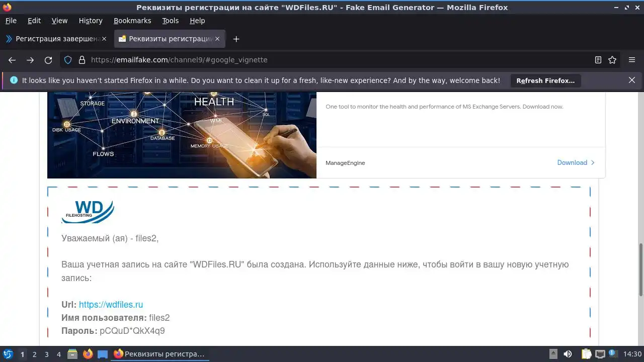Screen dimensions: 644x362
Task: Open the View menu
Action: tap(59, 21)
